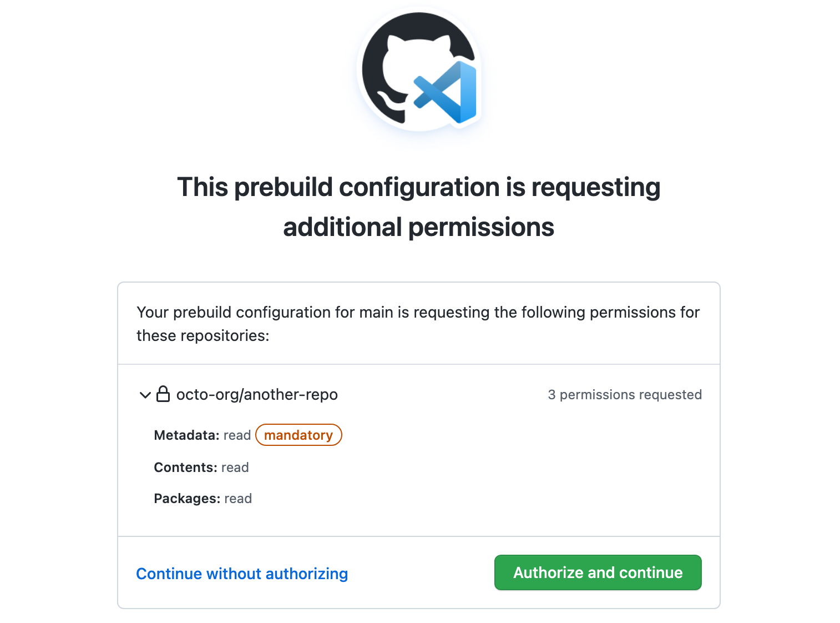Click Authorize and continue
Image resolution: width=840 pixels, height=623 pixels.
click(598, 572)
